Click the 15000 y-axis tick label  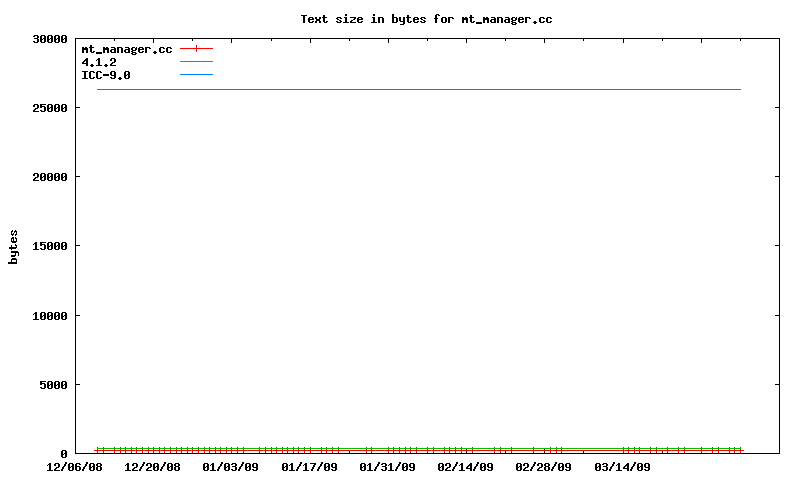coord(48,246)
